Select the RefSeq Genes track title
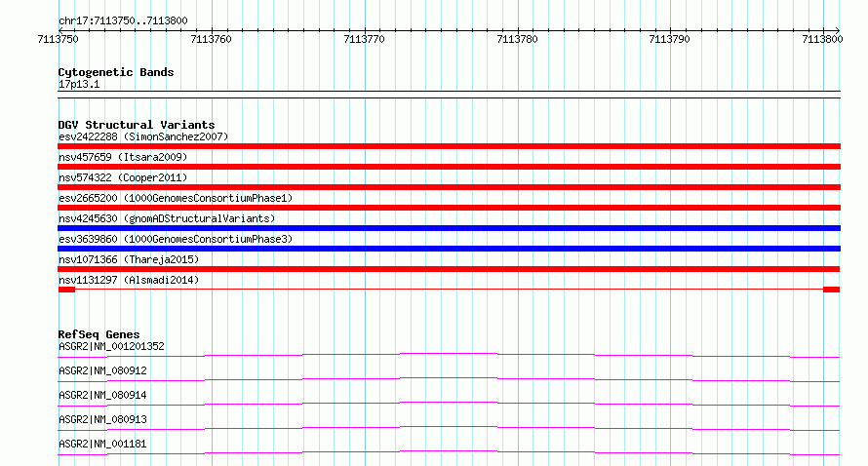Image resolution: width=868 pixels, height=466 pixels. coord(99,334)
